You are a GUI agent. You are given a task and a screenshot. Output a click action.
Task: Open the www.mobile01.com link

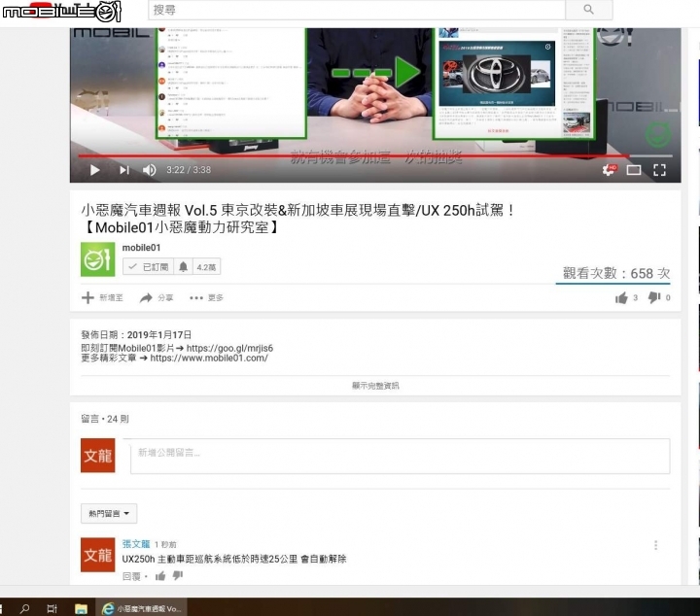click(209, 358)
